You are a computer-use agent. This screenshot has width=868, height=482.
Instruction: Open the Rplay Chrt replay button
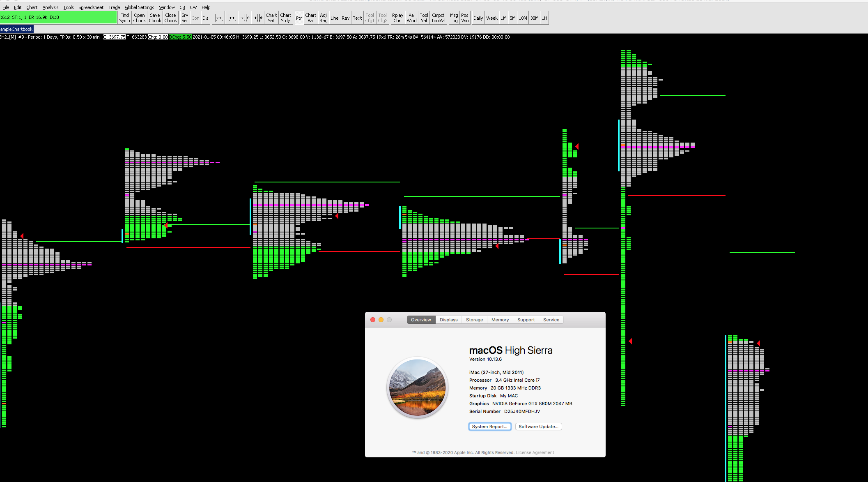point(397,18)
